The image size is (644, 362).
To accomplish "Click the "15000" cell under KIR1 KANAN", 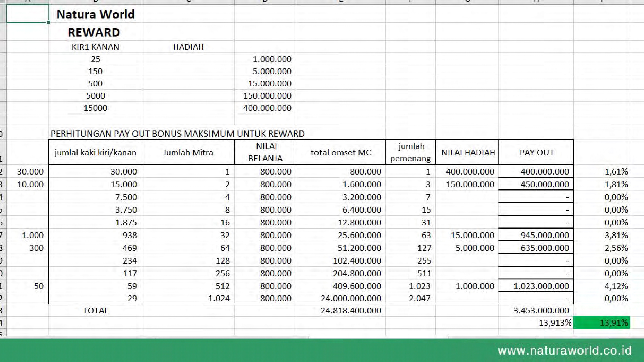I will [95, 108].
